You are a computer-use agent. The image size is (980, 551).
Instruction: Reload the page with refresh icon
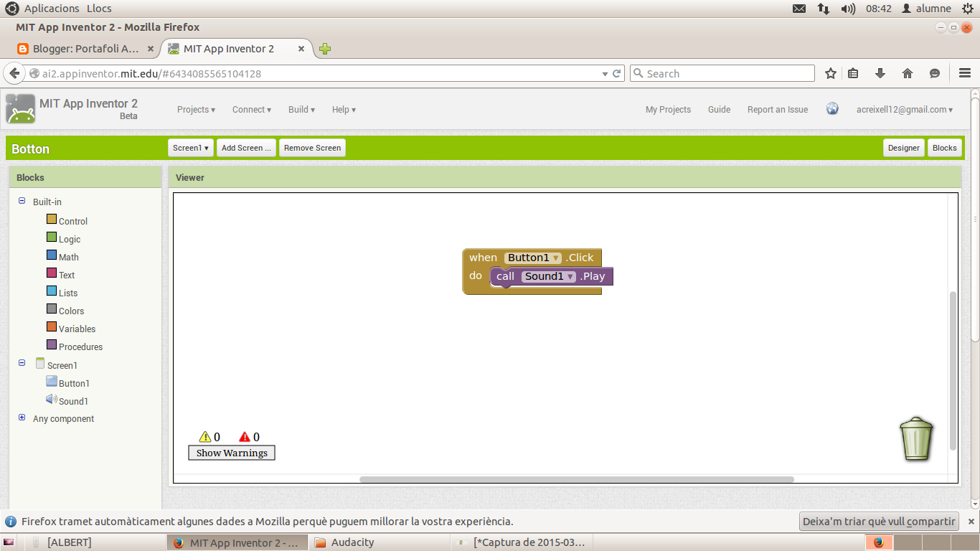[x=616, y=73]
